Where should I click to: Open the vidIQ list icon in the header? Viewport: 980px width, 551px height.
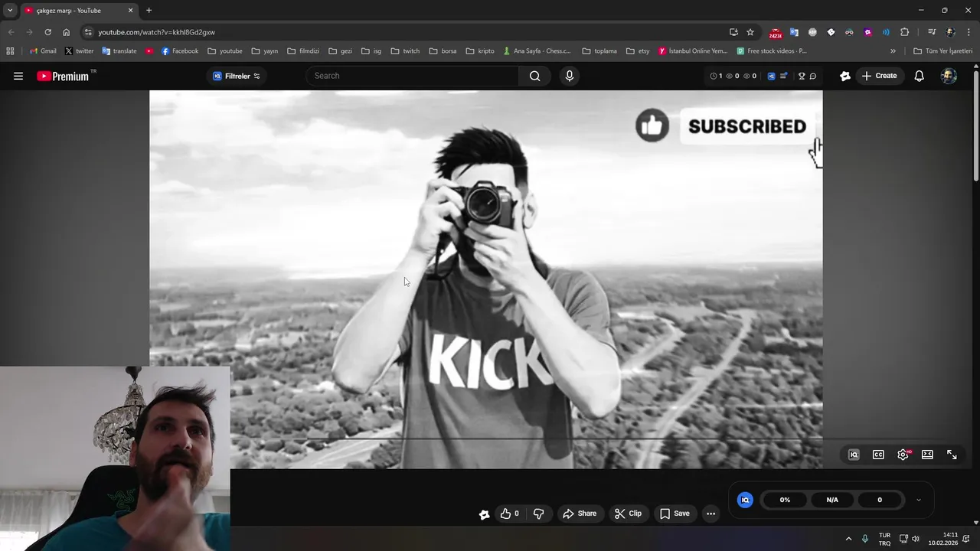[x=783, y=76]
